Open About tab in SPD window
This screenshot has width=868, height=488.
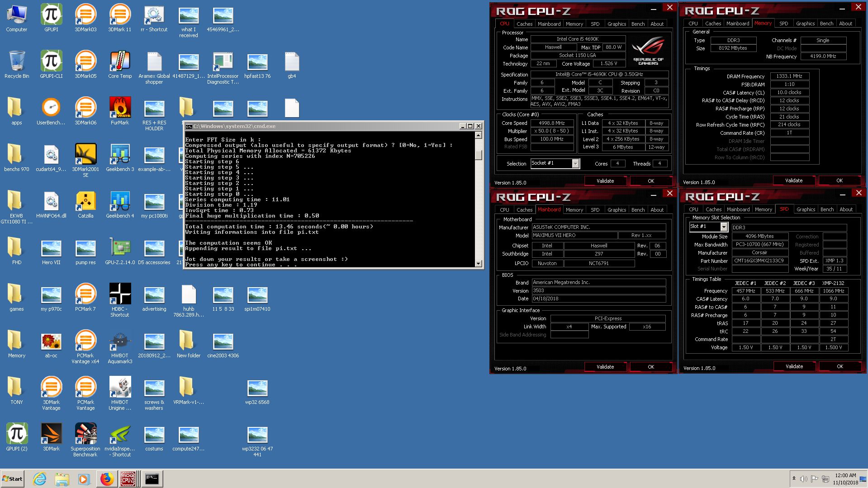tap(846, 209)
